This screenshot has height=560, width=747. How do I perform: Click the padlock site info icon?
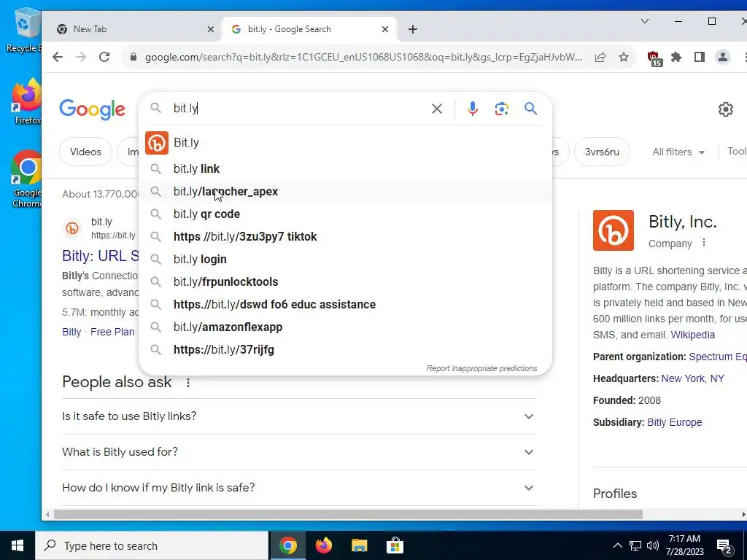tap(134, 57)
